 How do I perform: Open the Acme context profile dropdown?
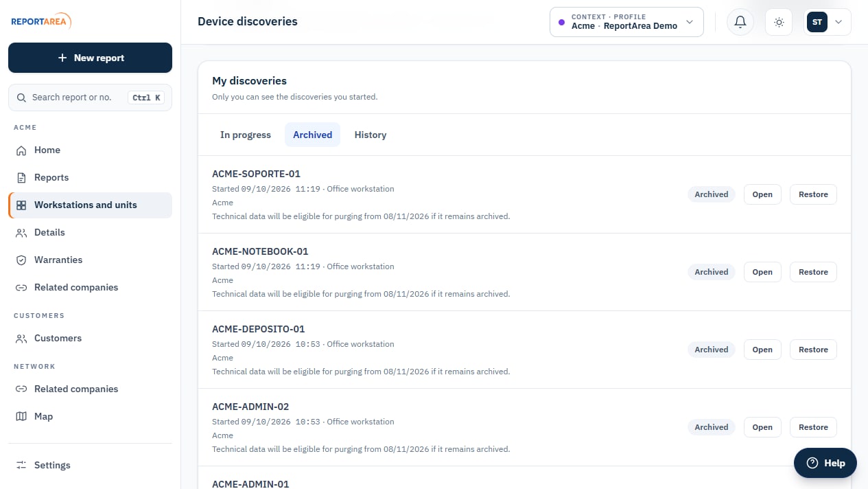click(x=626, y=22)
